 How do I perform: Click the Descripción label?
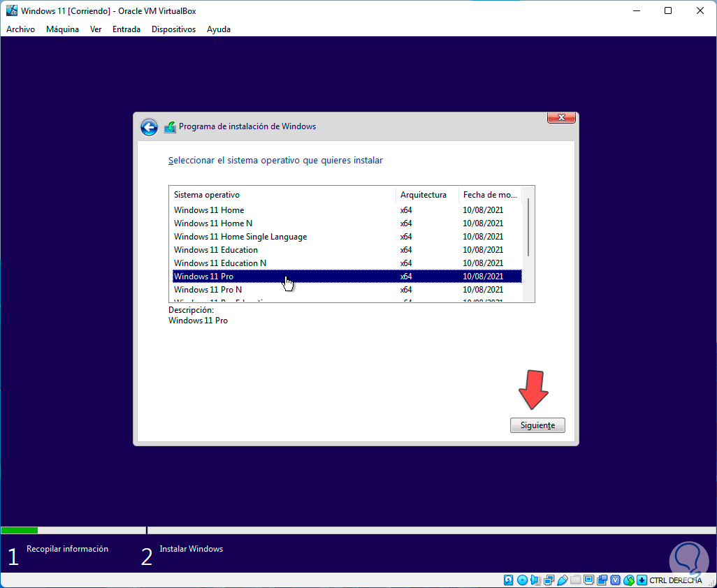coord(191,310)
